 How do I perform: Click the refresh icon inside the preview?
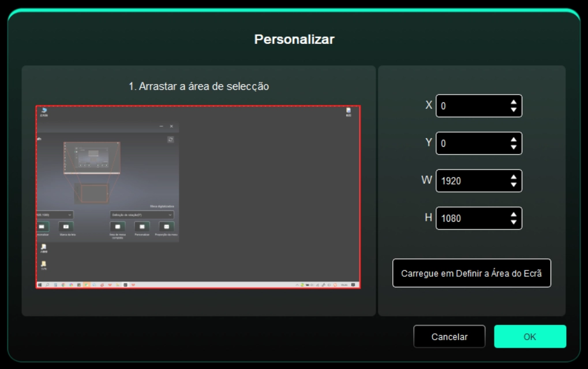pyautogui.click(x=170, y=140)
